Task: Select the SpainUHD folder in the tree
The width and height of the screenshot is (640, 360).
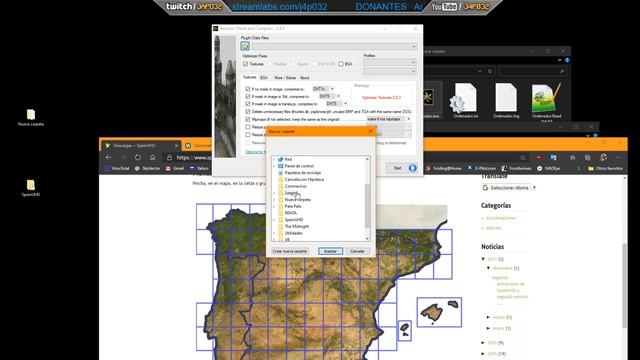Action: coord(294,220)
